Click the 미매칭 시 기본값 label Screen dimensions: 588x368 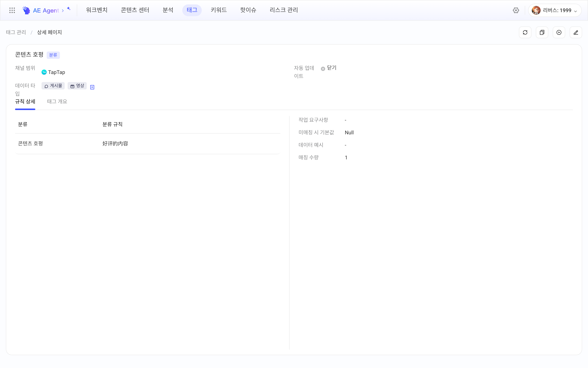coord(316,132)
